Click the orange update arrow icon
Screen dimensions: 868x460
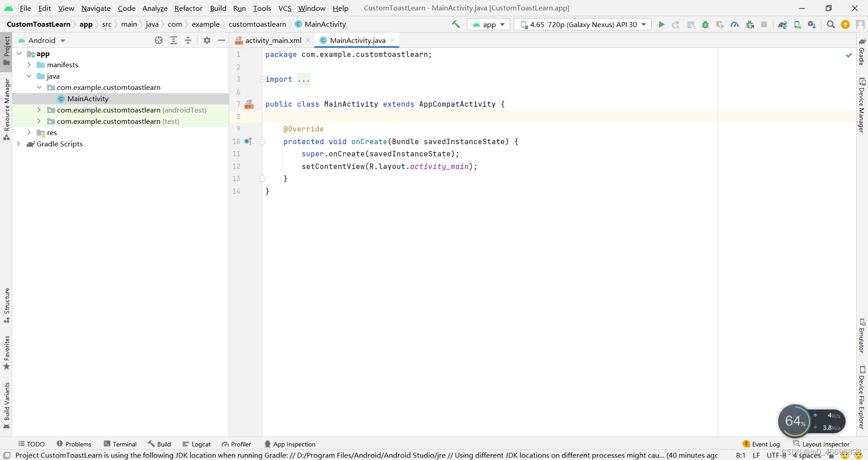(845, 24)
